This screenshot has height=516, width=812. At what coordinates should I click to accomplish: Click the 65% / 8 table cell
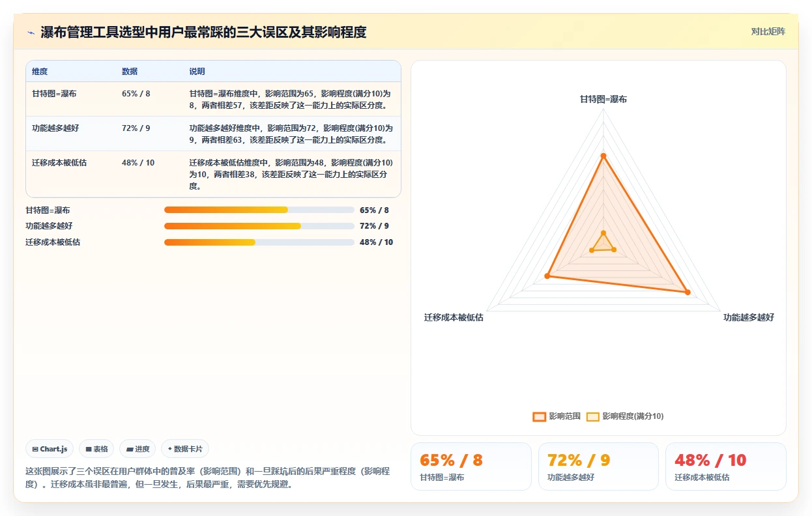[x=136, y=94]
